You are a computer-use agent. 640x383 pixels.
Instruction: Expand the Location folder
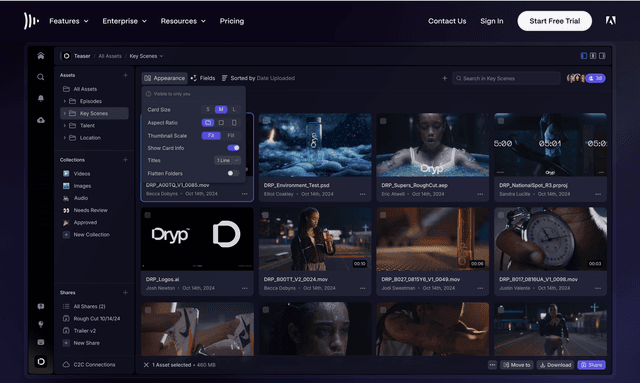point(64,138)
